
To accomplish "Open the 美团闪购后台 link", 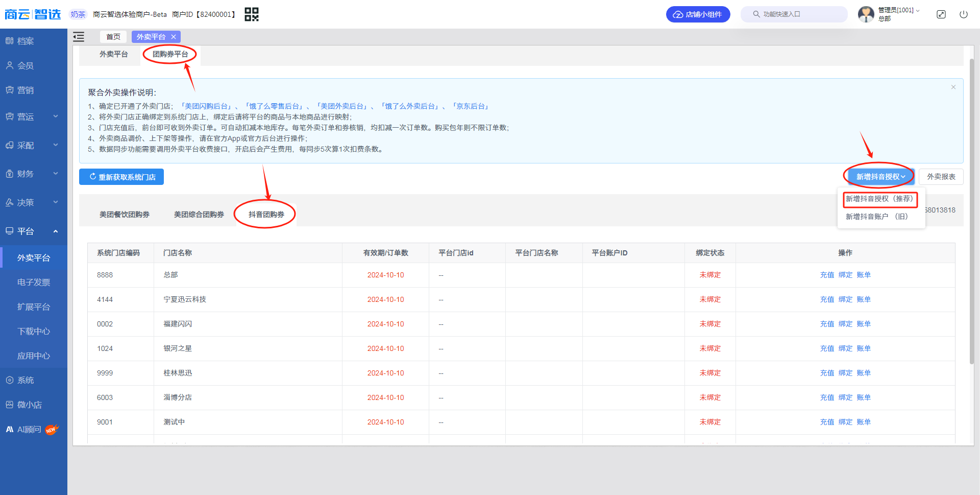I will point(206,106).
